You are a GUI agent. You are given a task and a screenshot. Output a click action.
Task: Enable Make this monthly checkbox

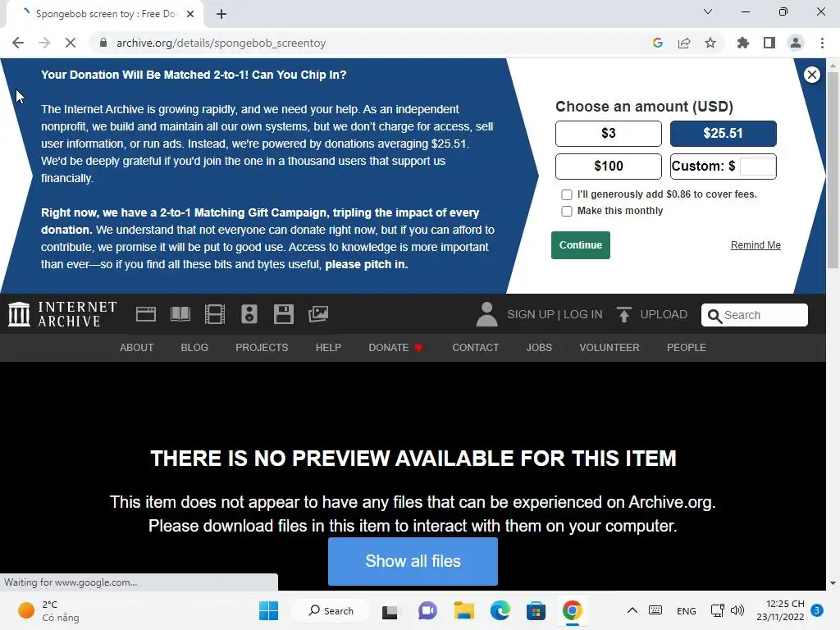566,211
